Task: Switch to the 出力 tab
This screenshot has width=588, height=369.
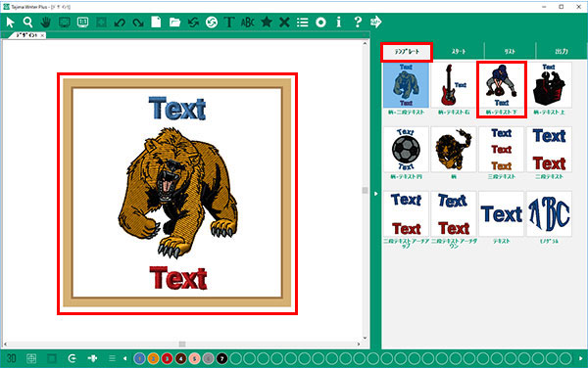Action: pos(561,51)
